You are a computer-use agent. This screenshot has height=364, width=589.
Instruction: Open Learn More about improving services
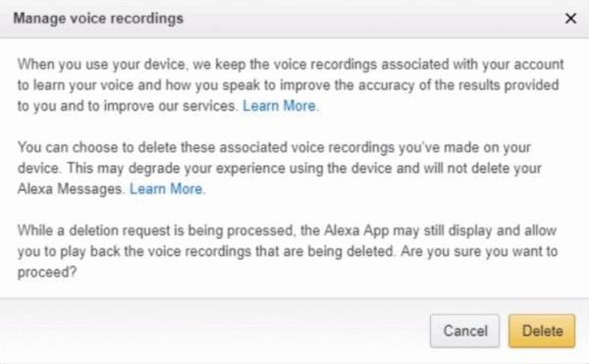point(279,106)
